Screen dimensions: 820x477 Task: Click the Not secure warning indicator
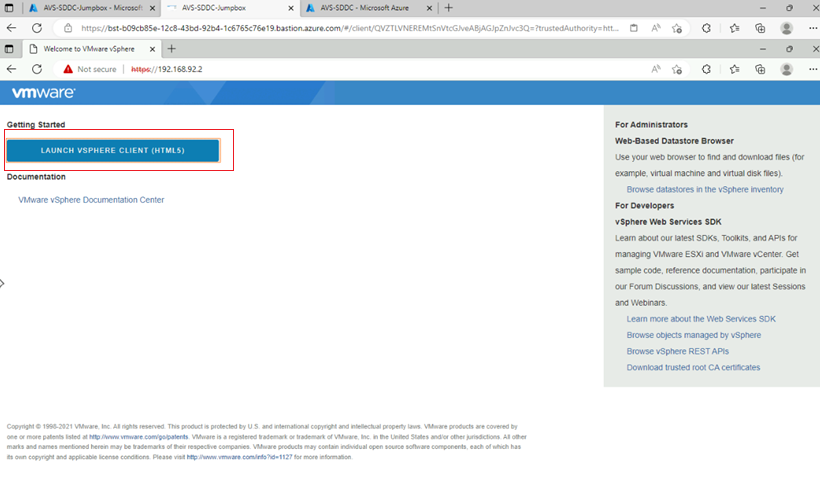(x=89, y=69)
